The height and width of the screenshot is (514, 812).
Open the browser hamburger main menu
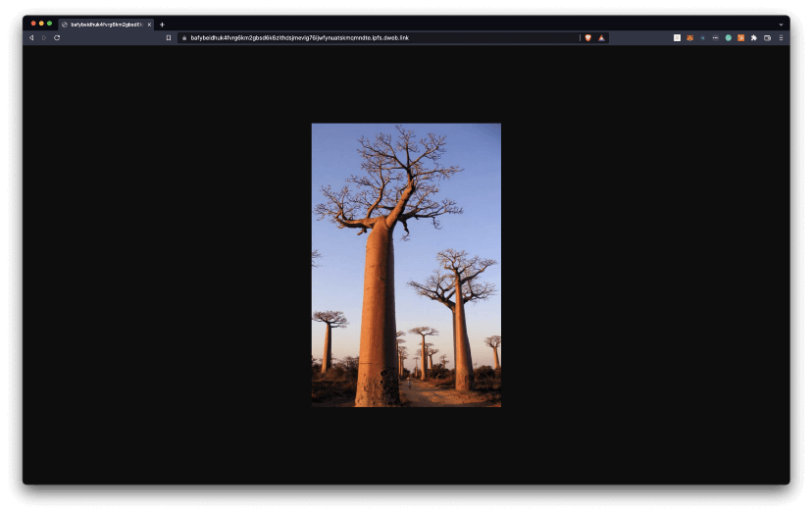click(781, 37)
